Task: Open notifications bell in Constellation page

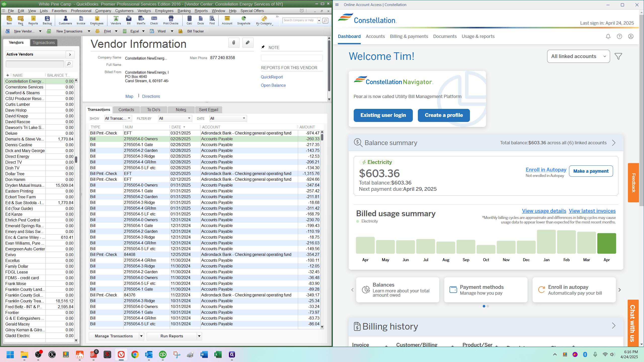Action: click(x=608, y=36)
